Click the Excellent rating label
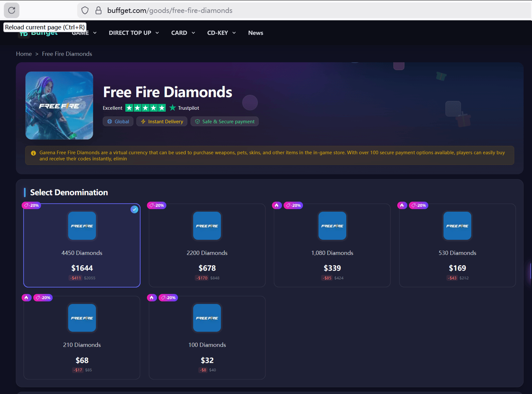The height and width of the screenshot is (394, 532). [x=113, y=108]
